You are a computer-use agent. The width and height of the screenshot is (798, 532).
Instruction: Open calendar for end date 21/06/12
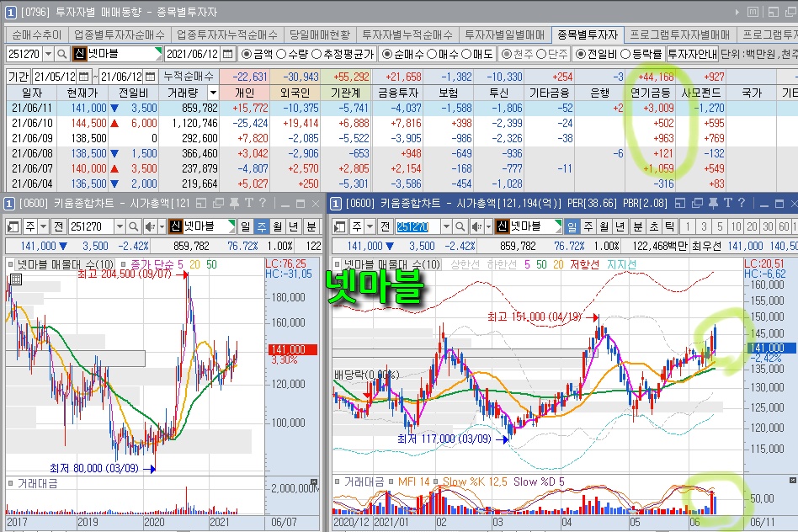(150, 77)
